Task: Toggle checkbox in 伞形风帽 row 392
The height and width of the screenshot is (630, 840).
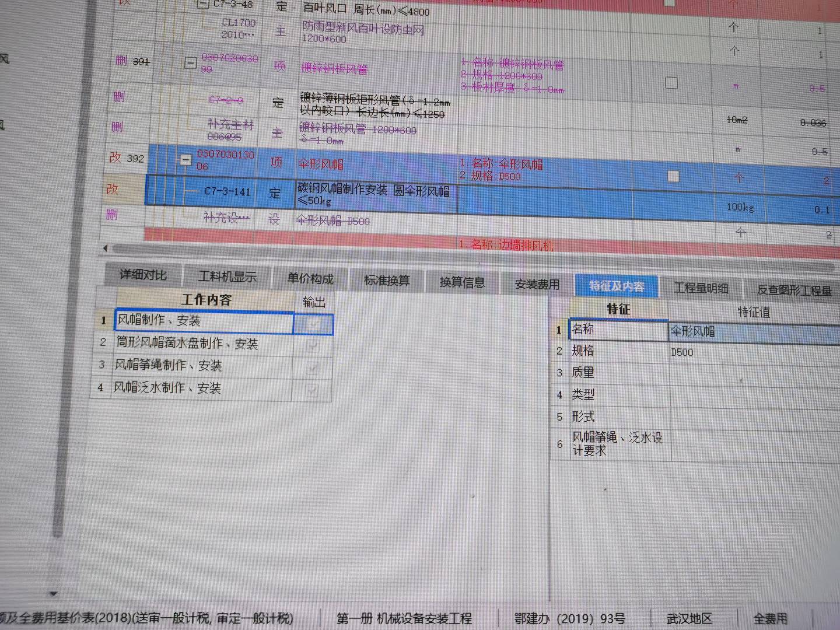Action: tap(673, 176)
